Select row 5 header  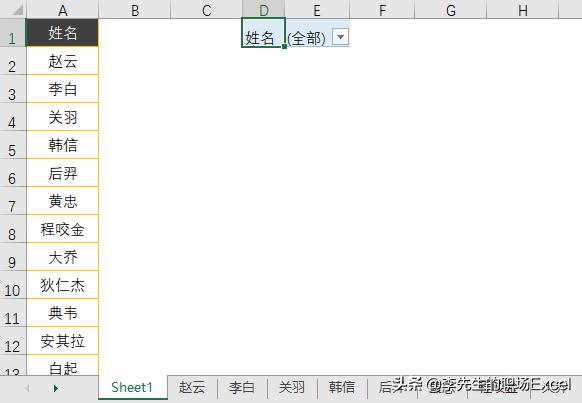click(x=13, y=145)
